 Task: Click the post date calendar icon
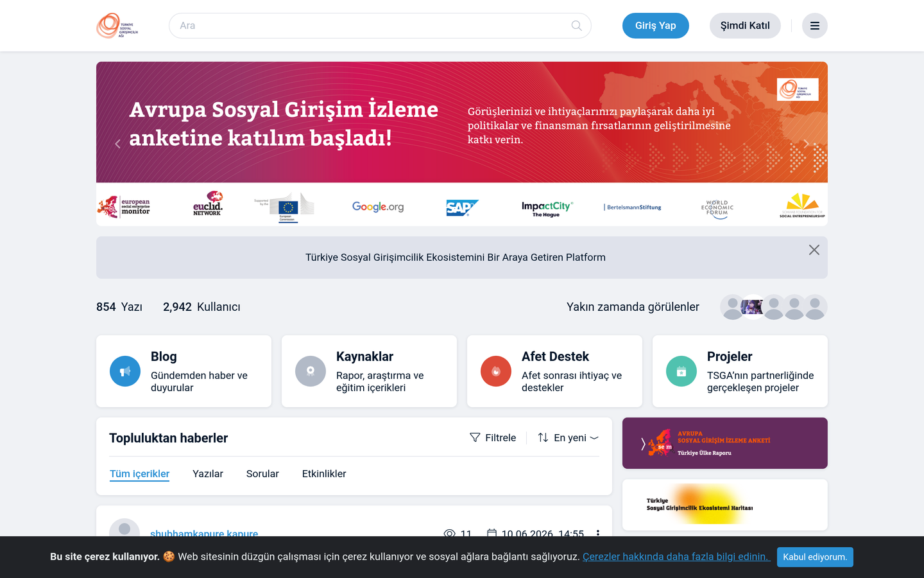(492, 533)
